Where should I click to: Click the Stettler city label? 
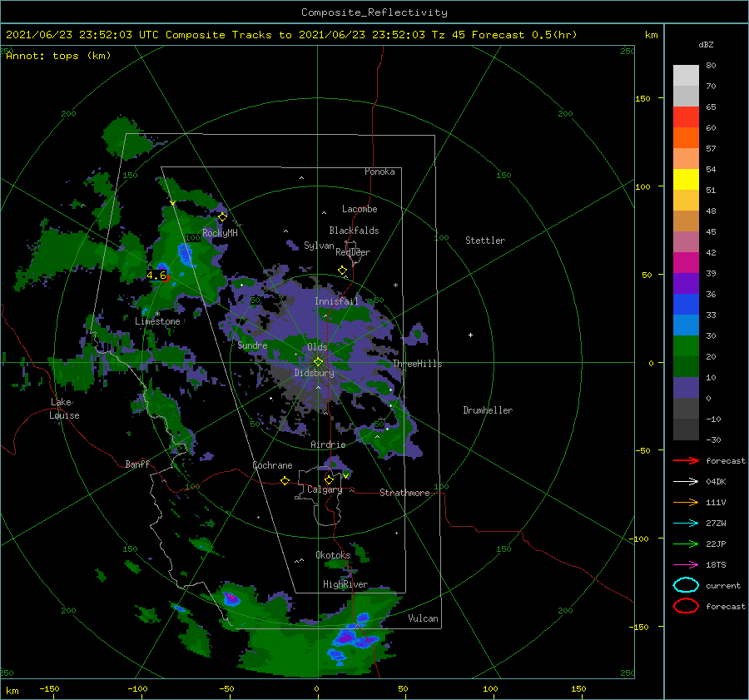click(485, 241)
